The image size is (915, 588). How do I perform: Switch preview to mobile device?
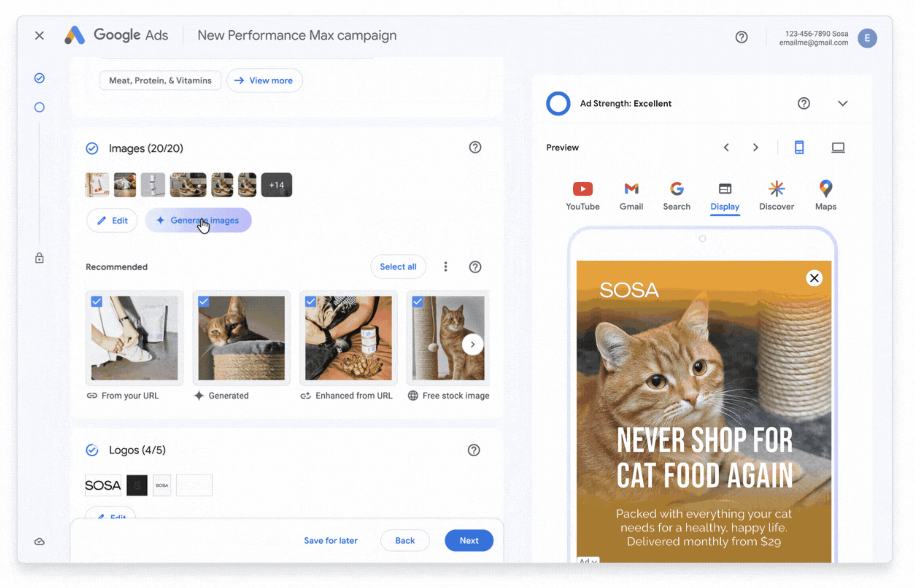pos(799,147)
